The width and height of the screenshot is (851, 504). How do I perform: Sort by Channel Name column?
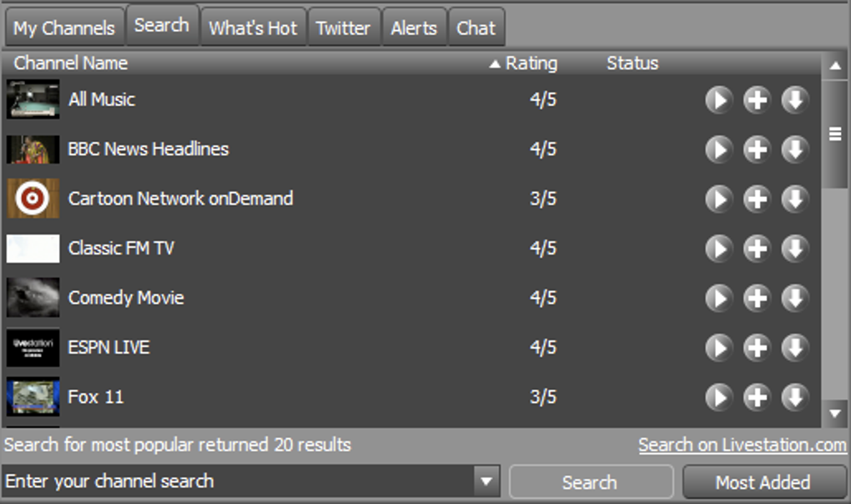click(71, 63)
